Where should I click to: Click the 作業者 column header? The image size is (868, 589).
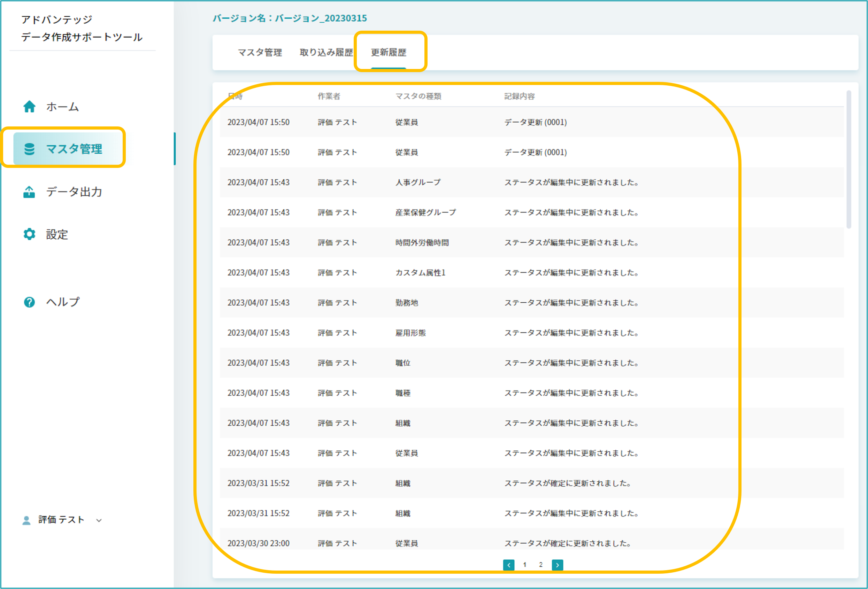click(329, 96)
